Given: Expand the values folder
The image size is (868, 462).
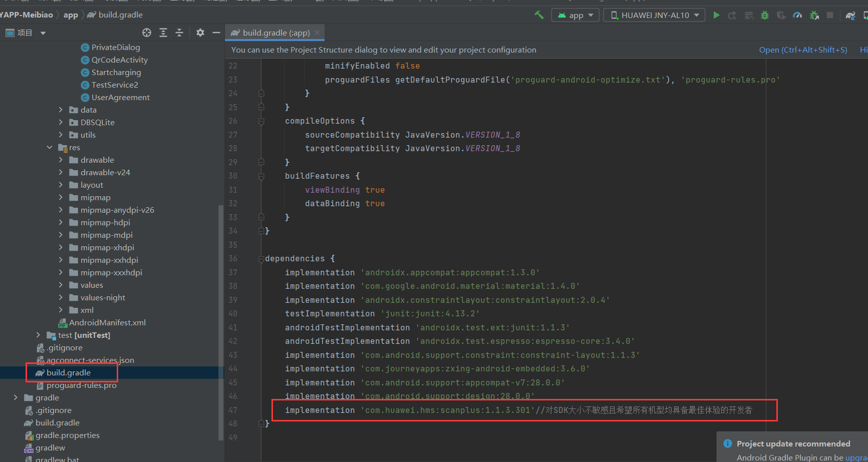Looking at the screenshot, I should pyautogui.click(x=61, y=285).
